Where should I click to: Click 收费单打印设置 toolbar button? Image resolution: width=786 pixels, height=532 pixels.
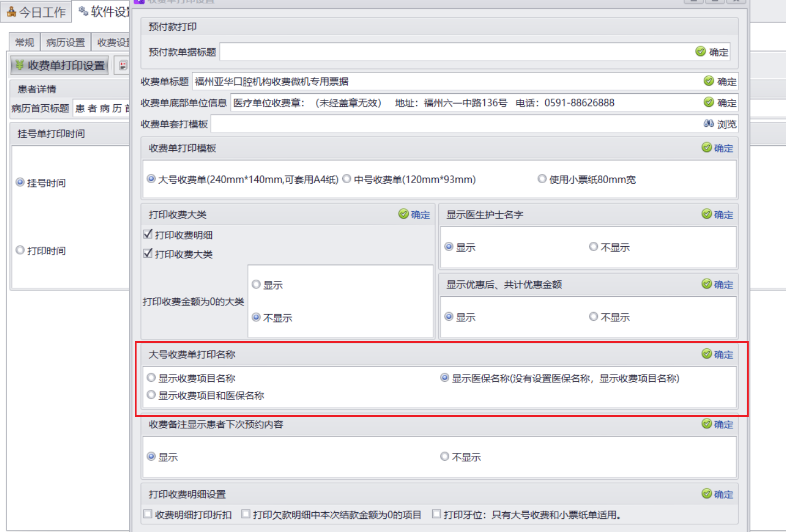click(x=60, y=65)
